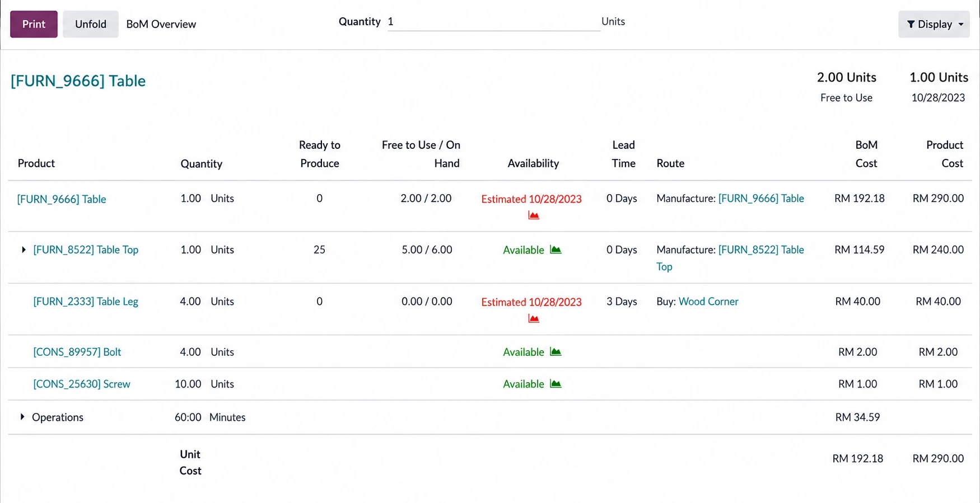The height and width of the screenshot is (503, 980).
Task: Click 2.00 / 2.00 stock value
Action: point(426,199)
